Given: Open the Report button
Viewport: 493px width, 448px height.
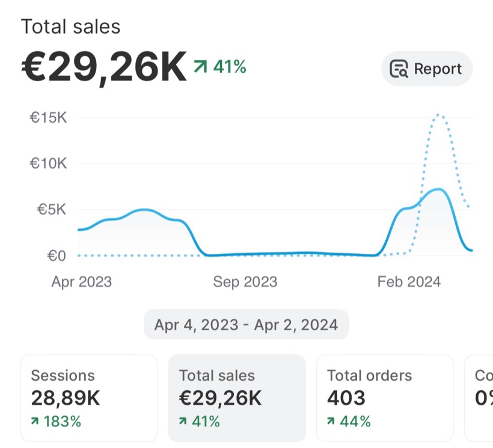Looking at the screenshot, I should coord(427,69).
